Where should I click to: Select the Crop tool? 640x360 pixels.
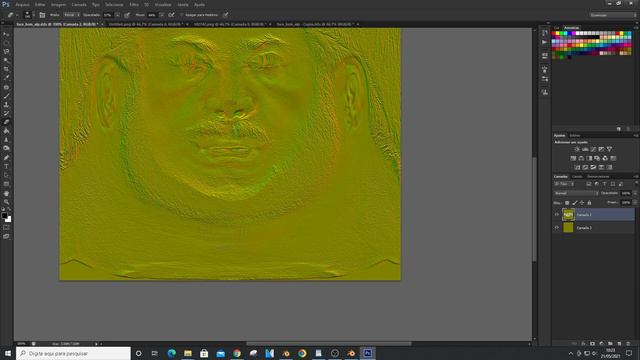pos(6,69)
